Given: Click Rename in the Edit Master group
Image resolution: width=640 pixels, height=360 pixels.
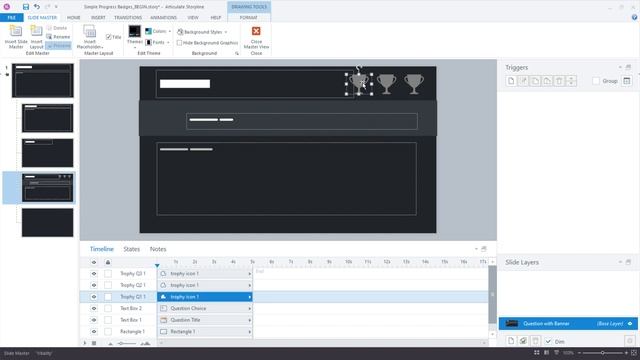Looking at the screenshot, I should coord(58,37).
